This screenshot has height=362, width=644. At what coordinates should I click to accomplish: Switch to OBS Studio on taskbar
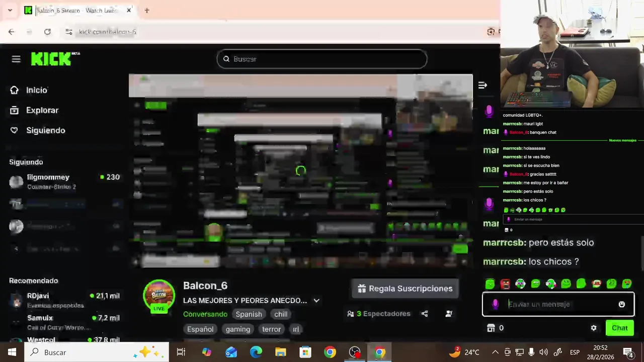(355, 352)
